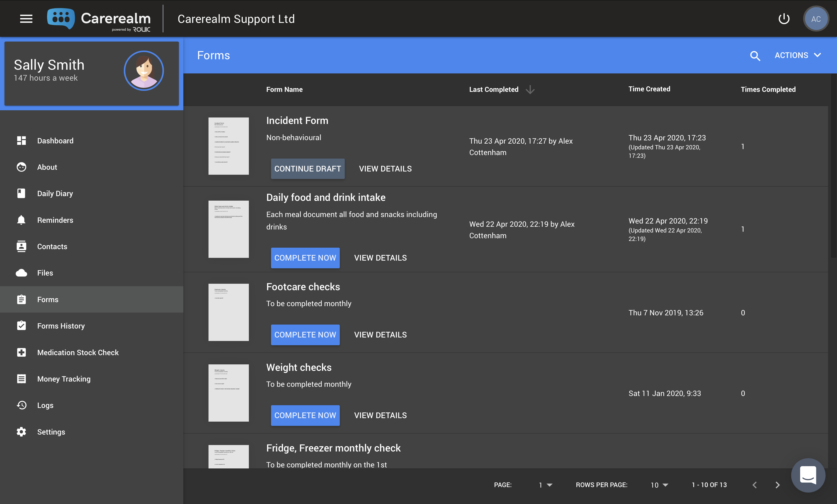Image resolution: width=837 pixels, height=504 pixels.
Task: Click the Forms clipboard icon
Action: [x=21, y=299]
